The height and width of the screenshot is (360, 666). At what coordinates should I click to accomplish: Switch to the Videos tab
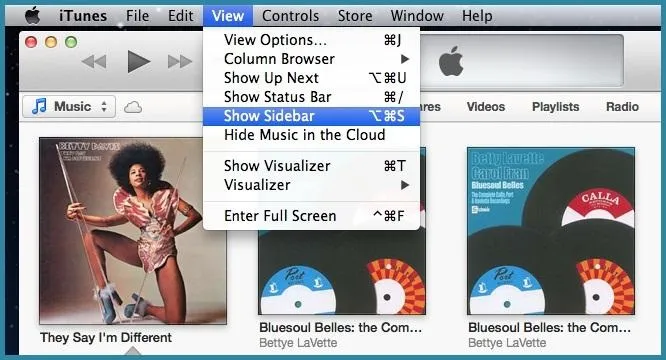point(485,107)
